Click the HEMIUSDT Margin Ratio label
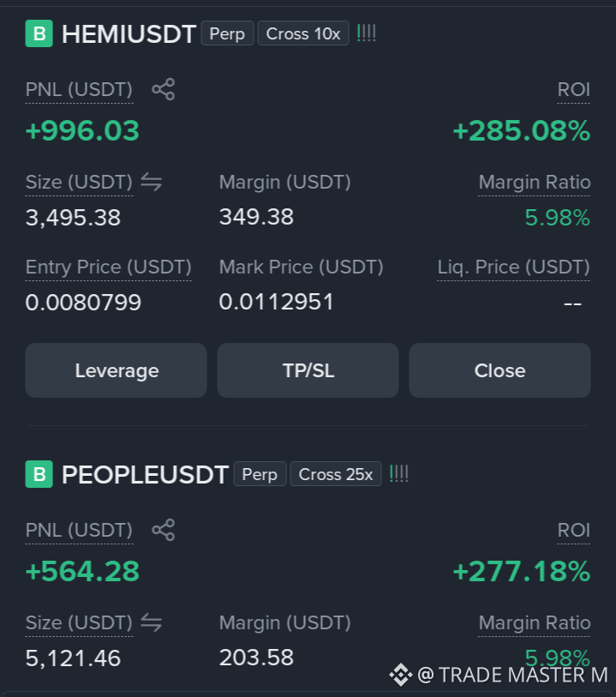Screen dimensions: 616x697 (x=535, y=183)
